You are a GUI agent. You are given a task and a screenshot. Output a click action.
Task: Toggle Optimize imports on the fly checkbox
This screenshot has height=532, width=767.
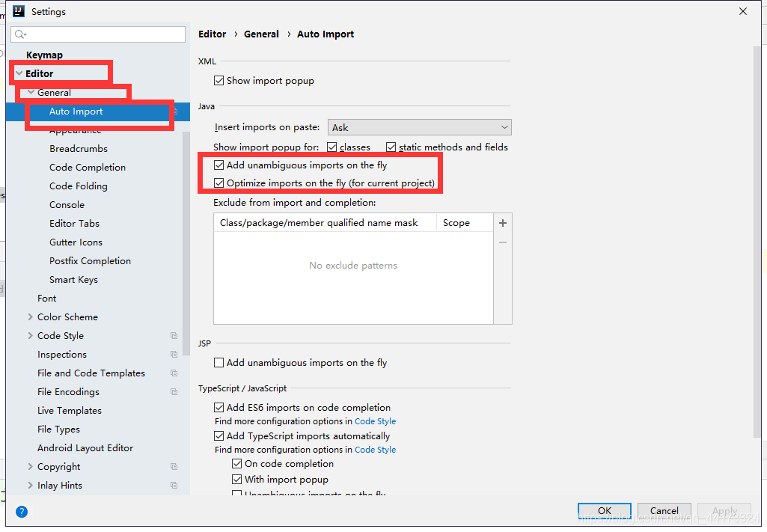click(219, 183)
